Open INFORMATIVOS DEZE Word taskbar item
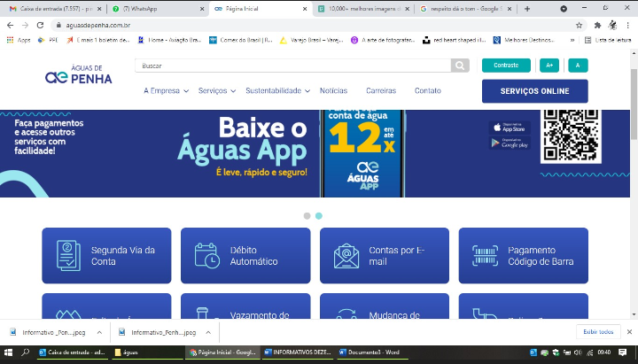The height and width of the screenshot is (364, 638). 299,352
